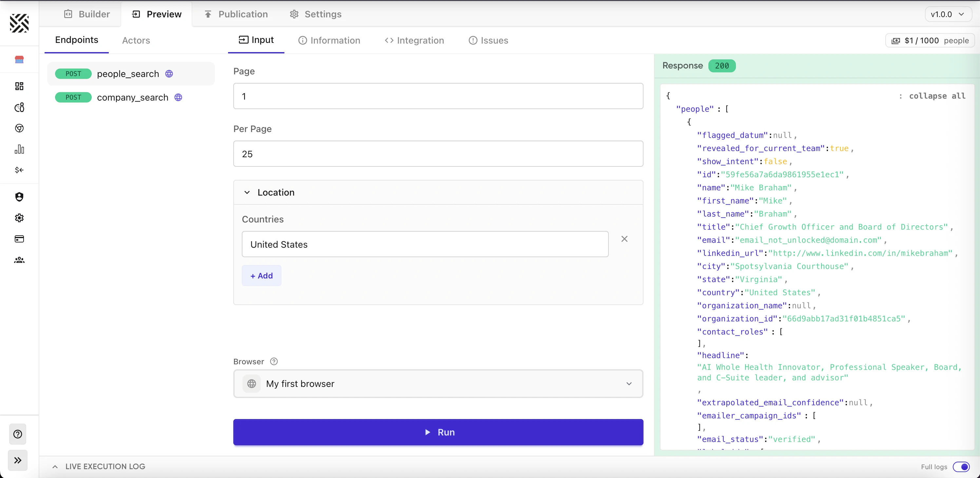Image resolution: width=980 pixels, height=478 pixels.
Task: Open the top Settings tab
Action: coord(316,14)
